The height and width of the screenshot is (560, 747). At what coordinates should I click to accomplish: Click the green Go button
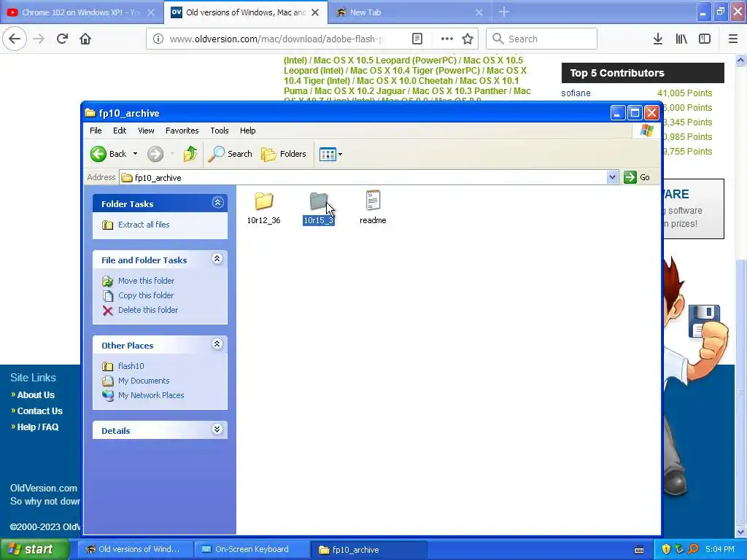637,177
